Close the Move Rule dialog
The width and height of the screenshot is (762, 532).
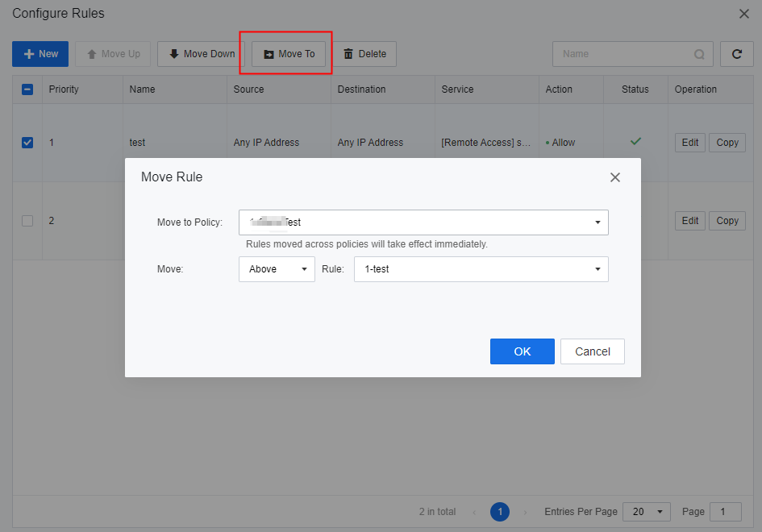[x=615, y=177]
